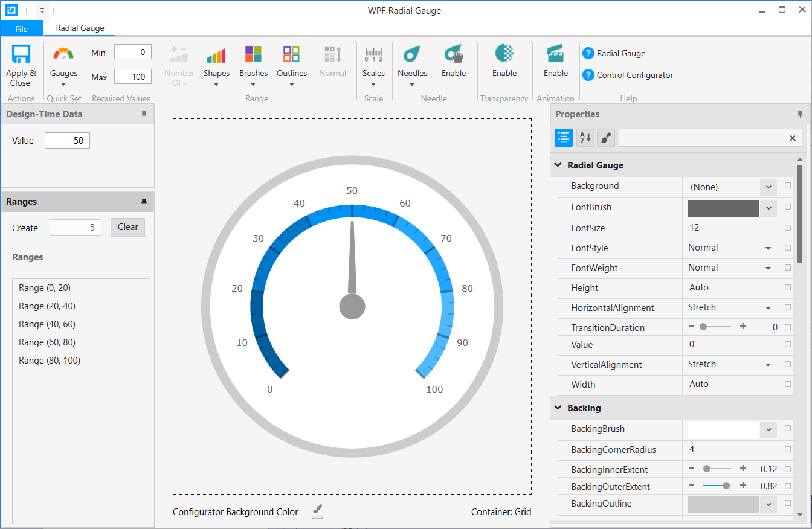The image size is (812, 529).
Task: Click the Clear ranges button
Action: point(127,227)
